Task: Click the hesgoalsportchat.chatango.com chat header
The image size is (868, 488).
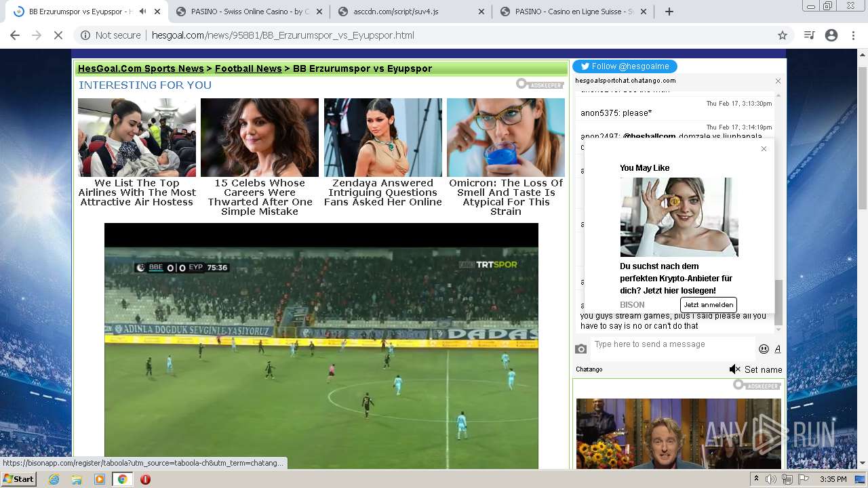Action: point(625,81)
